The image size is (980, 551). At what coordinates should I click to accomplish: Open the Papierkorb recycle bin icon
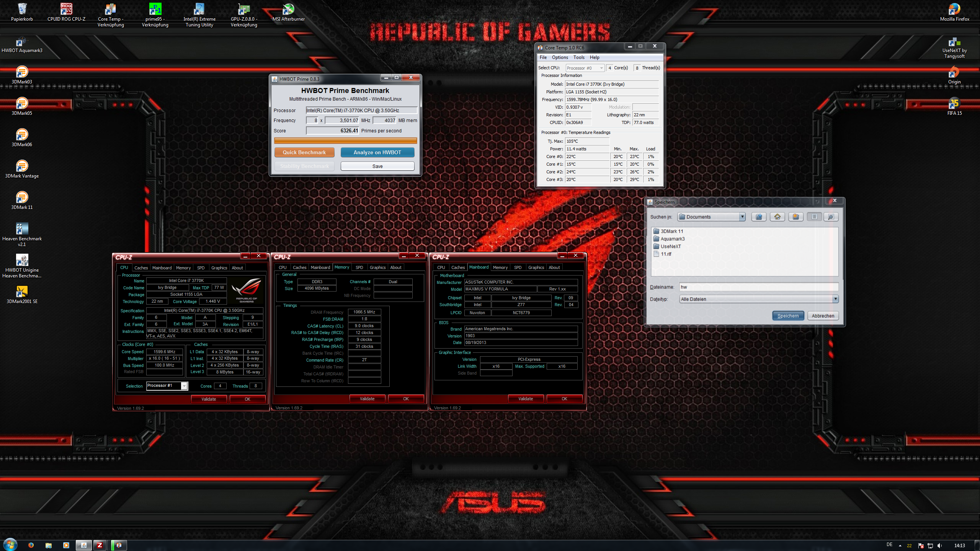click(x=22, y=12)
